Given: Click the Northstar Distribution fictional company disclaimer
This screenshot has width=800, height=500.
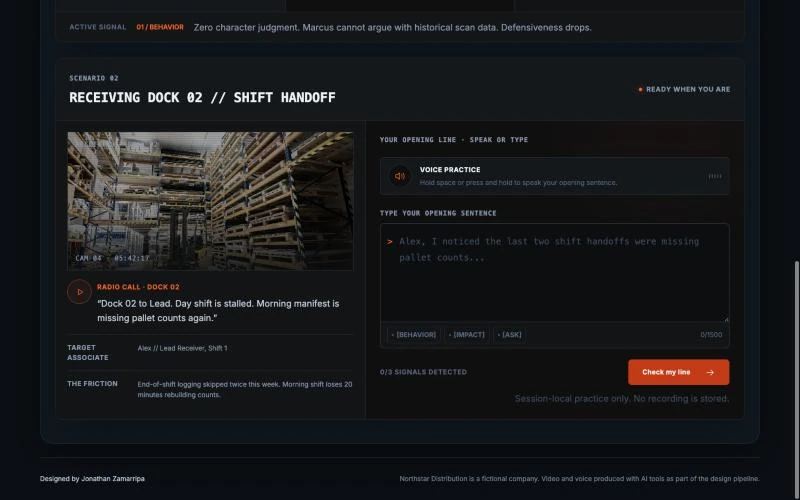Looking at the screenshot, I should point(580,479).
